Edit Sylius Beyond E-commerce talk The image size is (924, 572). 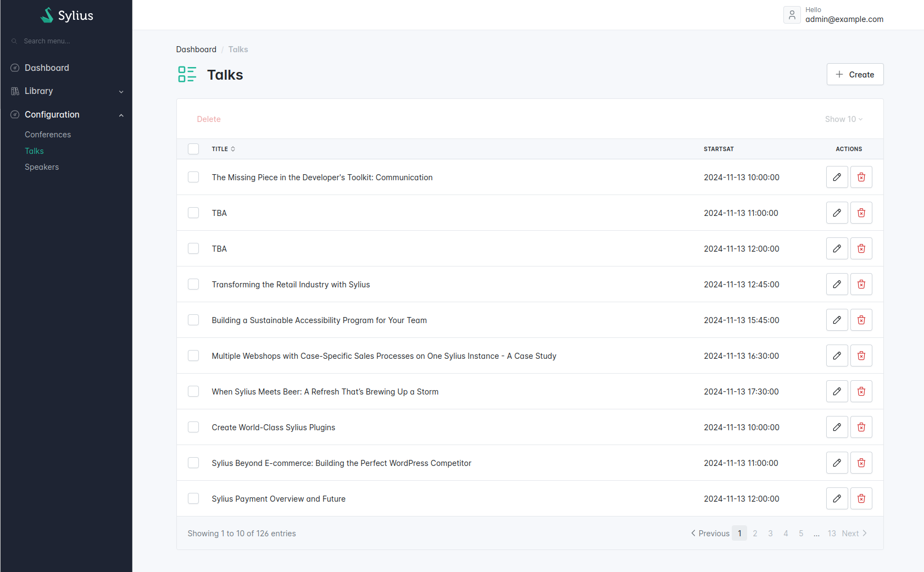coord(837,463)
